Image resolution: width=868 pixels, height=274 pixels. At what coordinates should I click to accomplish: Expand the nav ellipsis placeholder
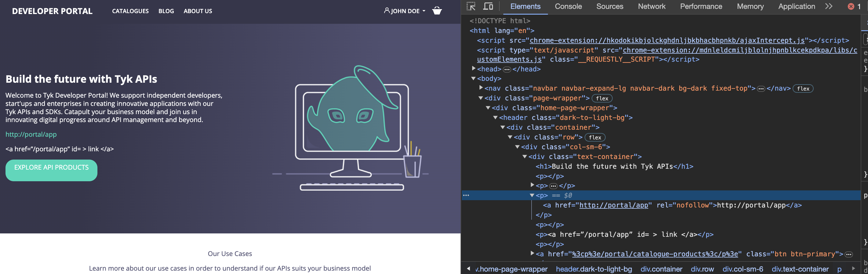761,89
